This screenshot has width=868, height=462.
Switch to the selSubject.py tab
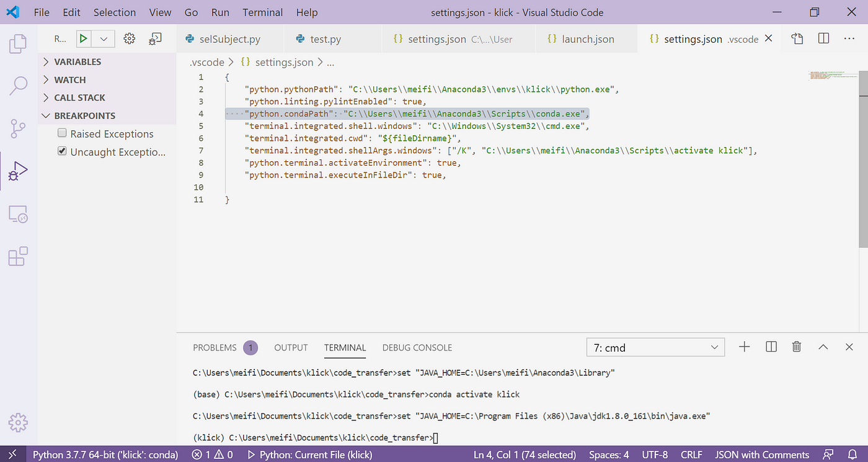pos(230,39)
